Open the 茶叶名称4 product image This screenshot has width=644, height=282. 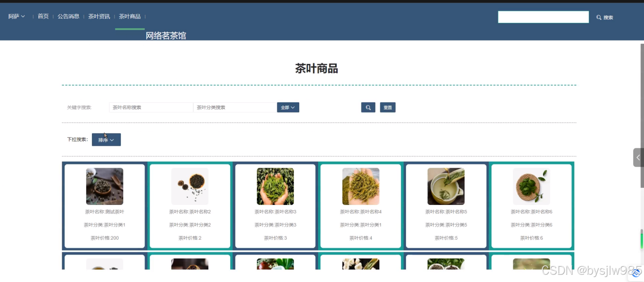[x=361, y=186]
